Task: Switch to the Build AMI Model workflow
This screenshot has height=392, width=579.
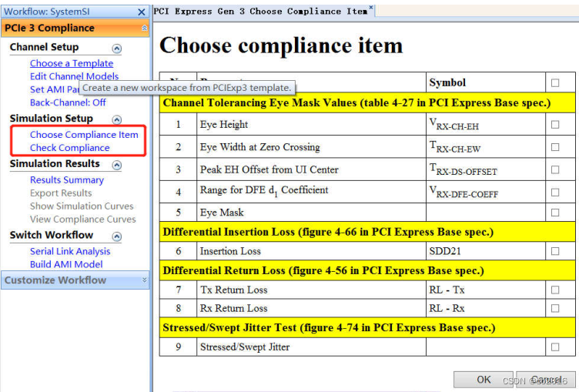Action: pos(66,264)
